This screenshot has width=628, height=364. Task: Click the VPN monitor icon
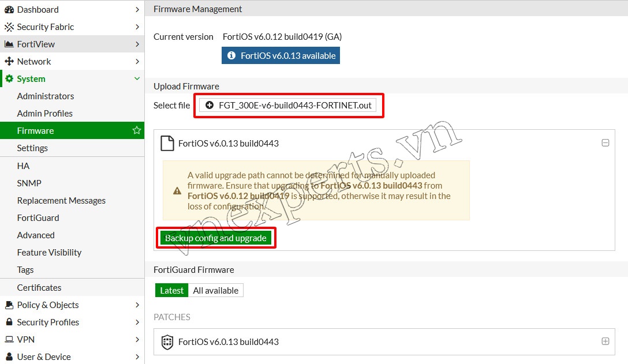(x=9, y=340)
